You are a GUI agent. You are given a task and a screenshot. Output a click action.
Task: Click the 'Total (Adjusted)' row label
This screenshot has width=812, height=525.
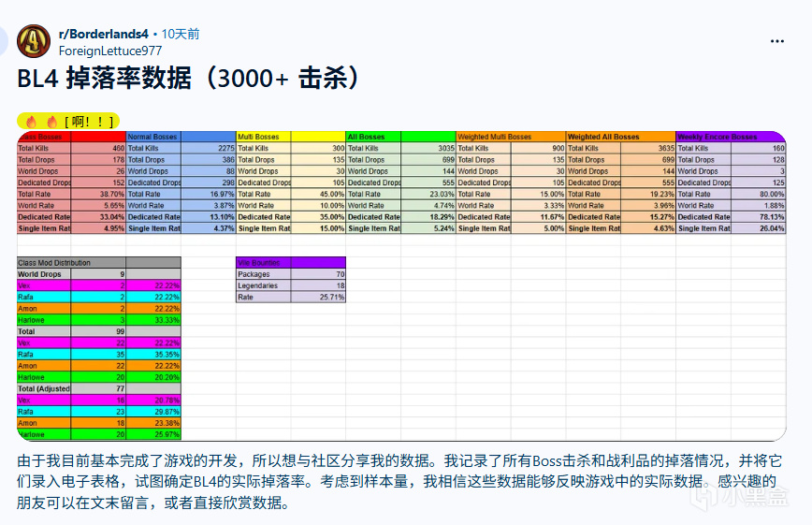(x=44, y=388)
